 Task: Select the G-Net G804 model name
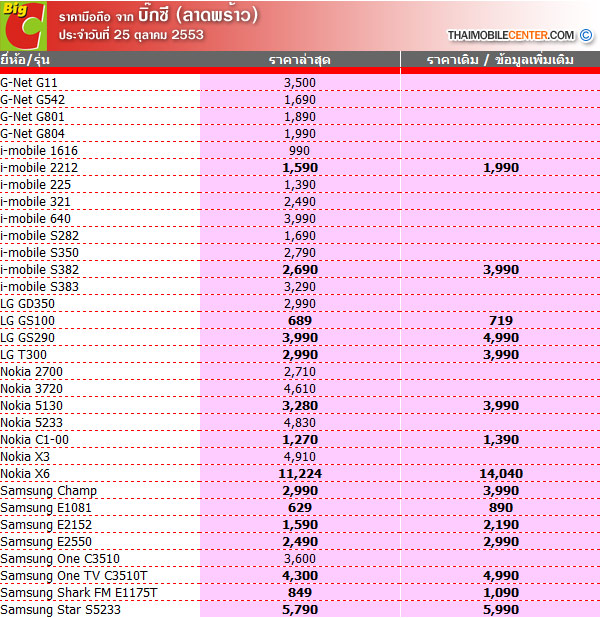point(32,134)
